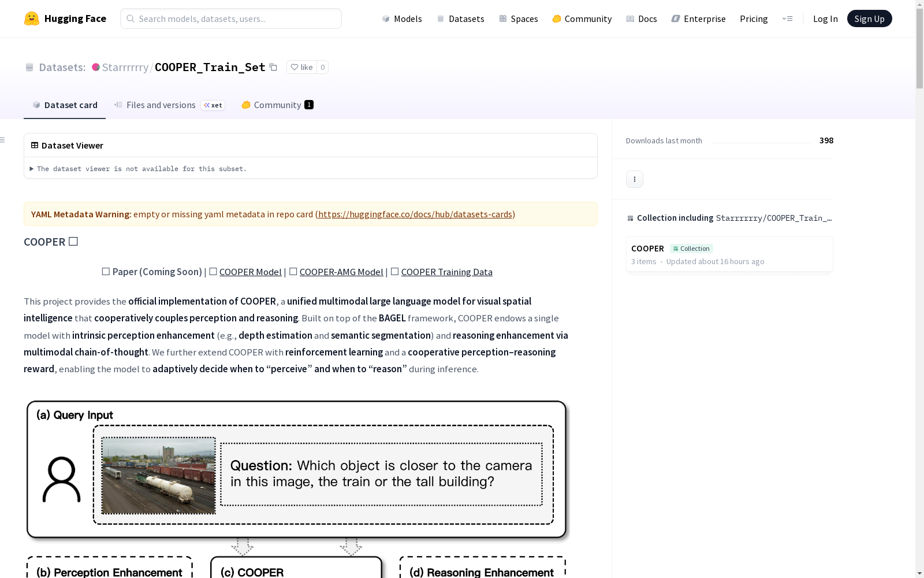Open Docs from navigation

coord(642,18)
